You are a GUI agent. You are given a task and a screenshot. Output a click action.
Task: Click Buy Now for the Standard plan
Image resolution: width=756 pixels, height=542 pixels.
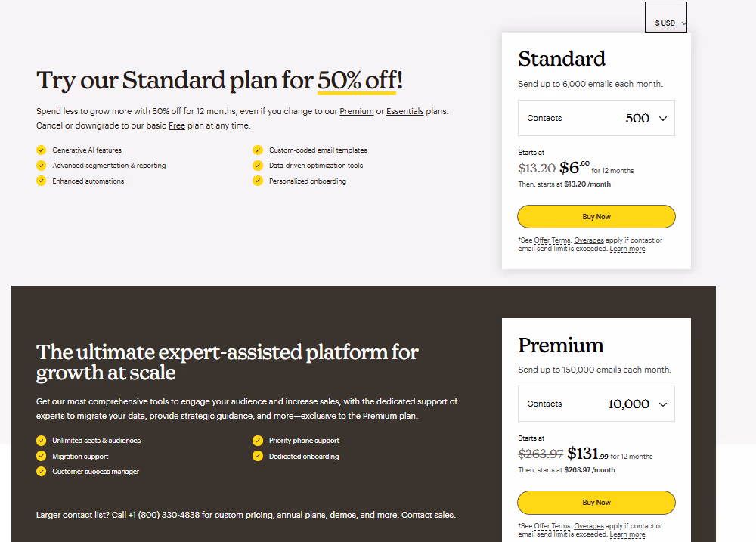[x=596, y=216]
